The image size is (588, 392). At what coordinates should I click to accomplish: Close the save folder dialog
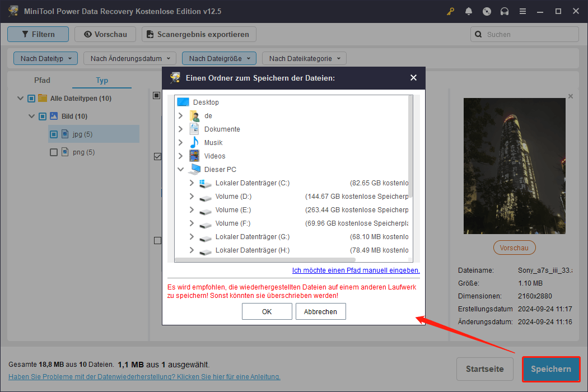point(413,78)
